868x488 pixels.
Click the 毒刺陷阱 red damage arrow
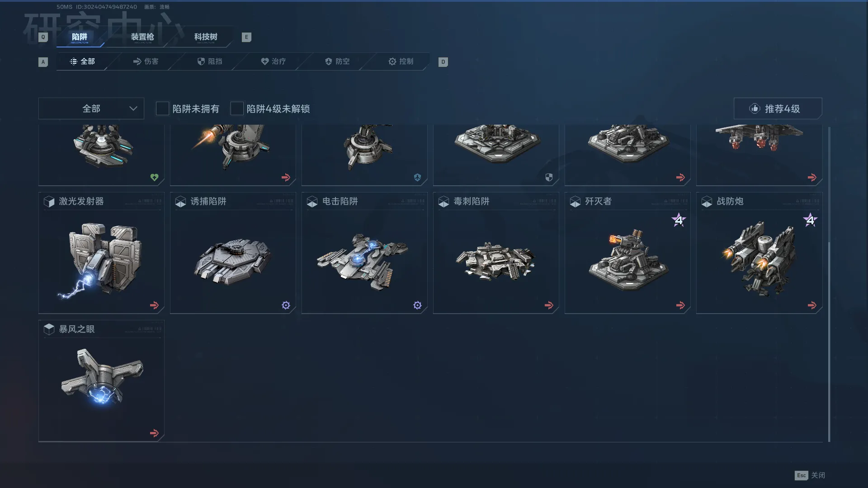pyautogui.click(x=549, y=305)
